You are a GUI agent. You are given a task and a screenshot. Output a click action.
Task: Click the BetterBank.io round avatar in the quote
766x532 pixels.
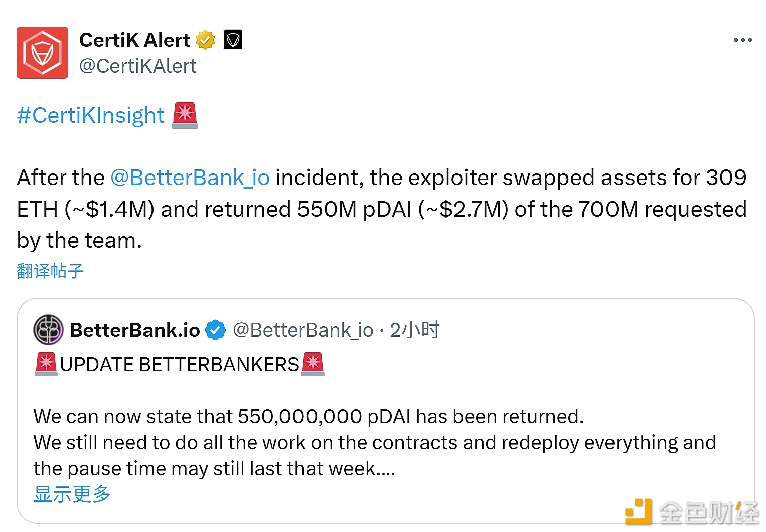pos(48,330)
